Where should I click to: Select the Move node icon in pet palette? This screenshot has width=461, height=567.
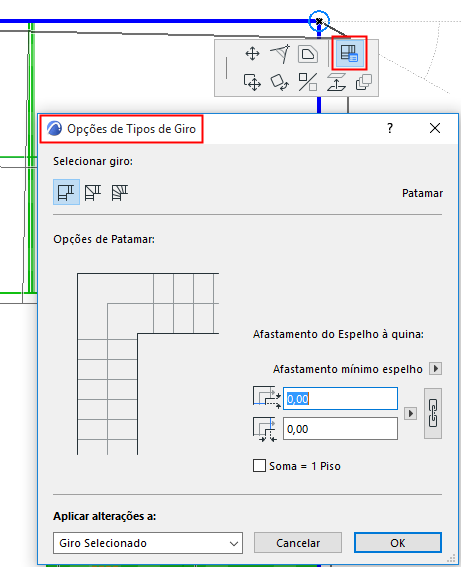pyautogui.click(x=252, y=54)
